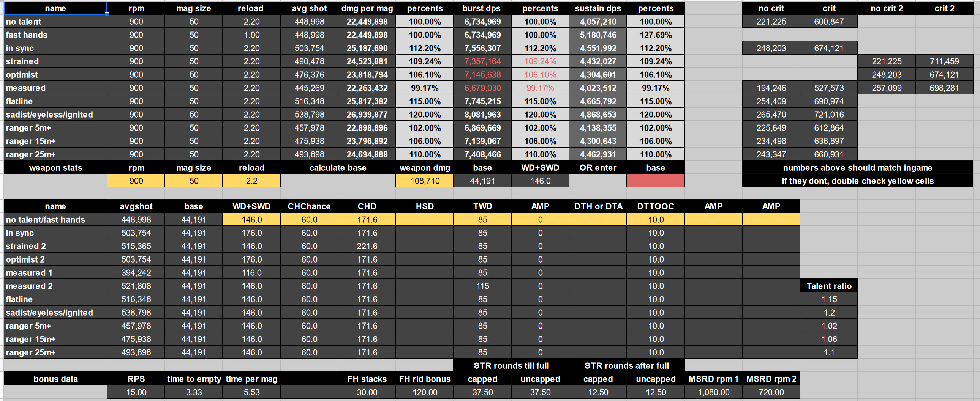Select the fast hands sustain percent 127.69%
Viewport: 980px width, 401px height.
coord(656,35)
